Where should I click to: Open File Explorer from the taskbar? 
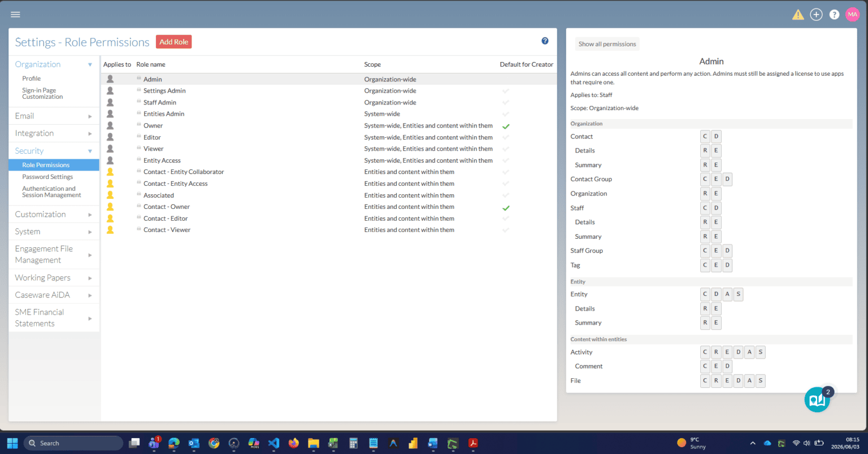click(x=314, y=443)
